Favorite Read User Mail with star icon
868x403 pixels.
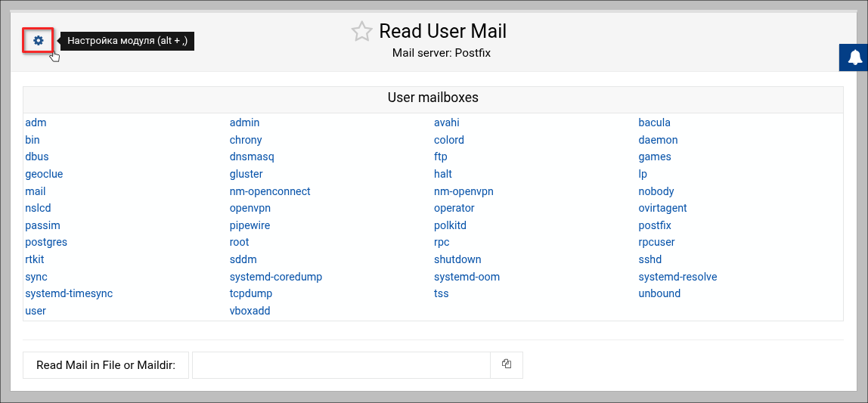click(x=362, y=32)
